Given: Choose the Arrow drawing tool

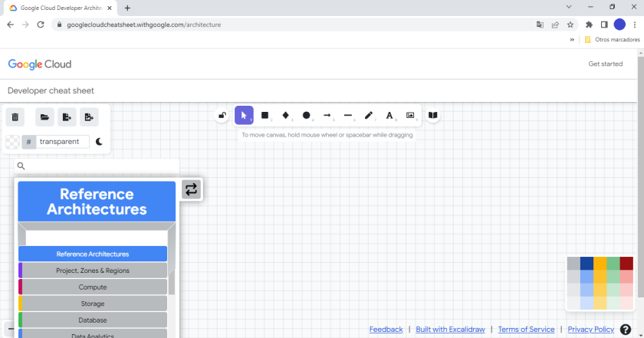Looking at the screenshot, I should (327, 116).
